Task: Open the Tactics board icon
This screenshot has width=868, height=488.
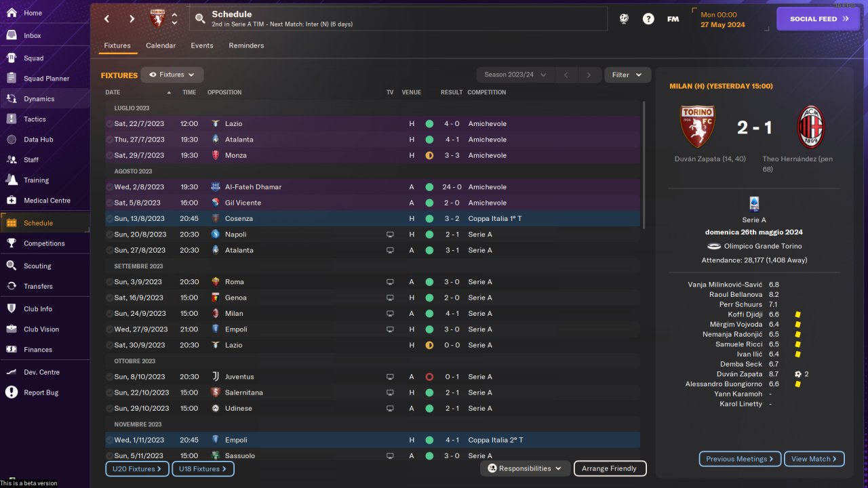Action: coord(11,119)
